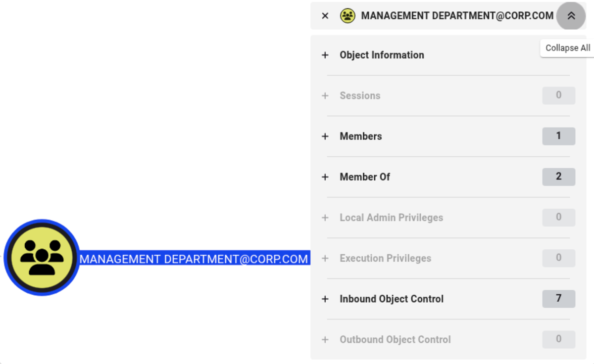Viewport: 594px width, 364px height.
Task: Click Inbound Object Control count badge 7
Action: (559, 299)
